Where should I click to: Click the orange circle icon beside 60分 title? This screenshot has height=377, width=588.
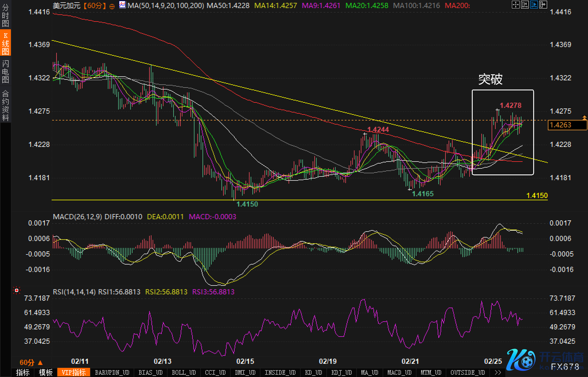point(112,6)
